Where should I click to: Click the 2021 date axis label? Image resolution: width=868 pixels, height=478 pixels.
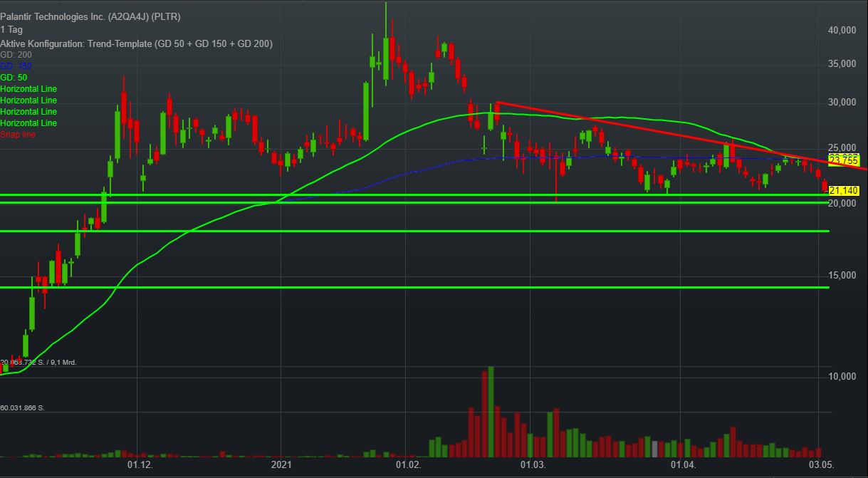[x=282, y=465]
